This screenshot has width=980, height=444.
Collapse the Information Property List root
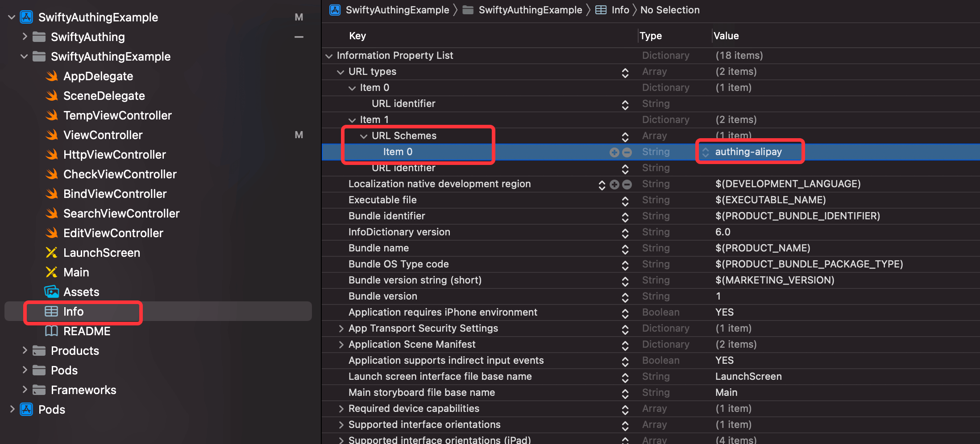tap(329, 56)
